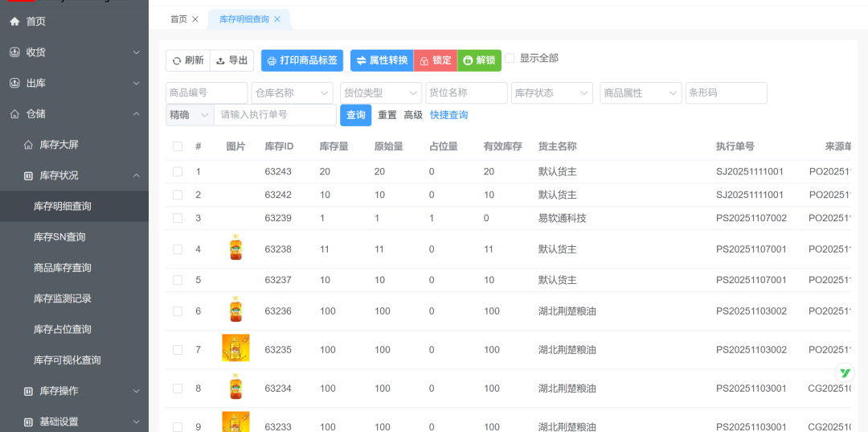Click the 库存大屏 icon in sidebar
Image resolution: width=868 pixels, height=432 pixels.
point(28,145)
